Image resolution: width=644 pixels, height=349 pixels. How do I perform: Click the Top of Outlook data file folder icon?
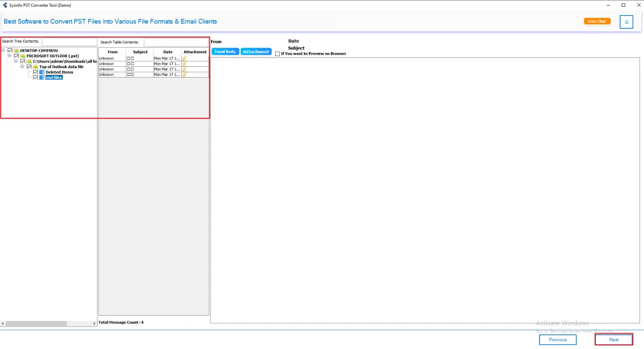pos(35,66)
